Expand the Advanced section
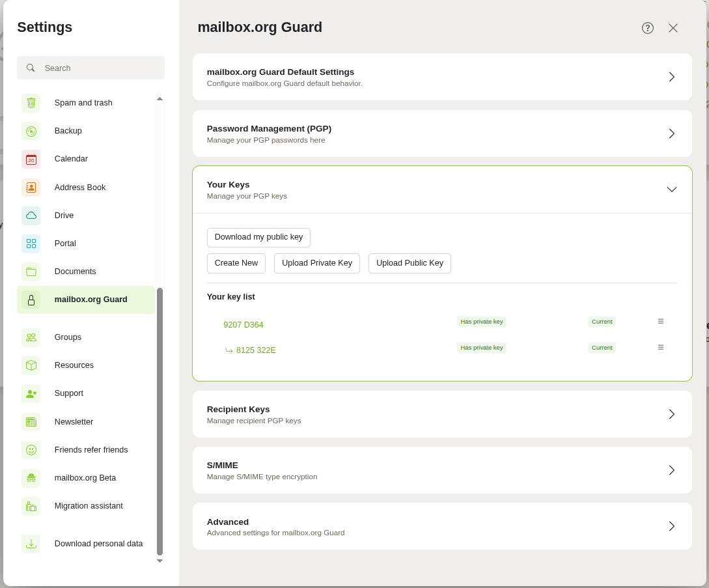709x588 pixels. 442,527
